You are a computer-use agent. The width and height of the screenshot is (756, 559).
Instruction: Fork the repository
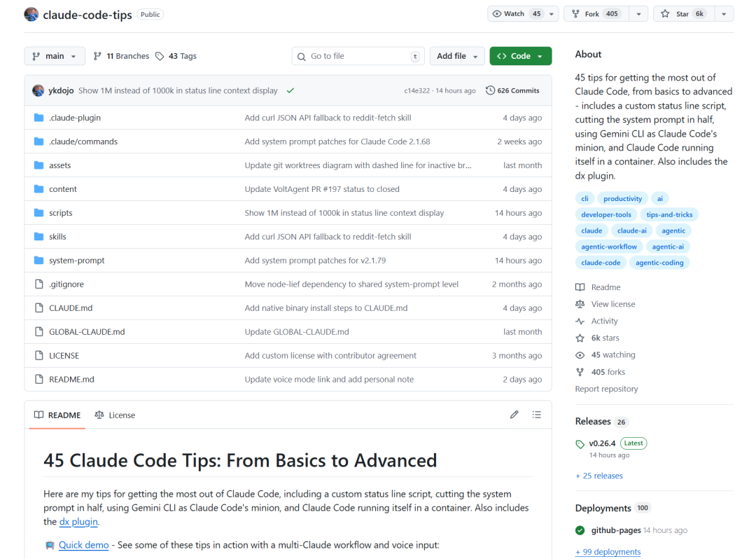597,14
